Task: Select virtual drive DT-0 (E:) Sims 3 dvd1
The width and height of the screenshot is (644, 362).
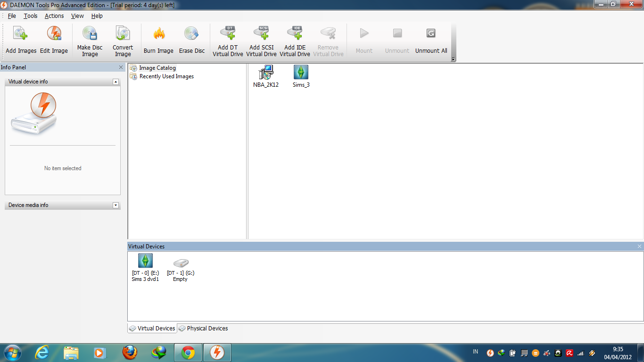Action: 145,268
